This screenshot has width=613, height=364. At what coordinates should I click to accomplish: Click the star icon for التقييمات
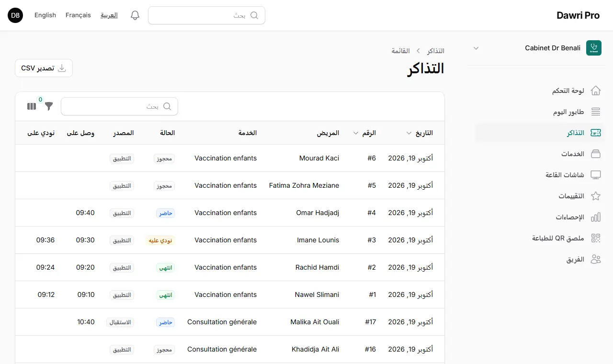(596, 196)
